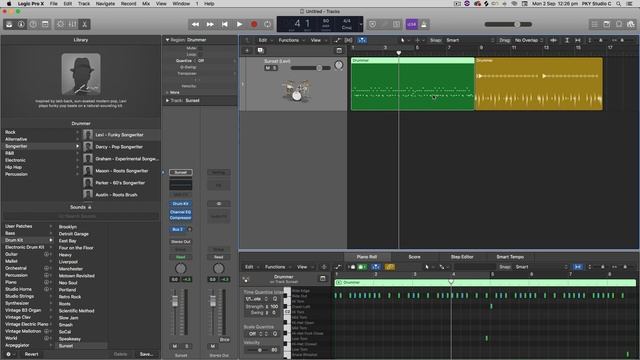Open the Loop Browser
Image resolution: width=640 pixels, height=360 pixels.
click(x=619, y=24)
